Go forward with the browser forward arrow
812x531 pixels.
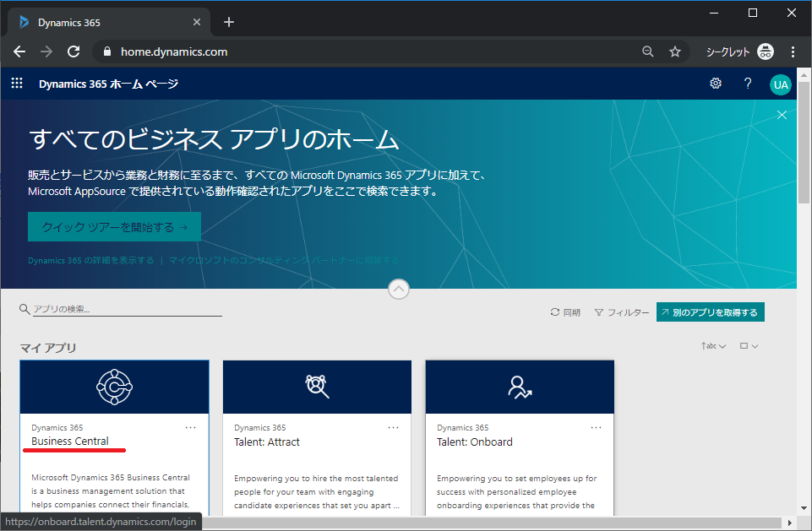[46, 51]
